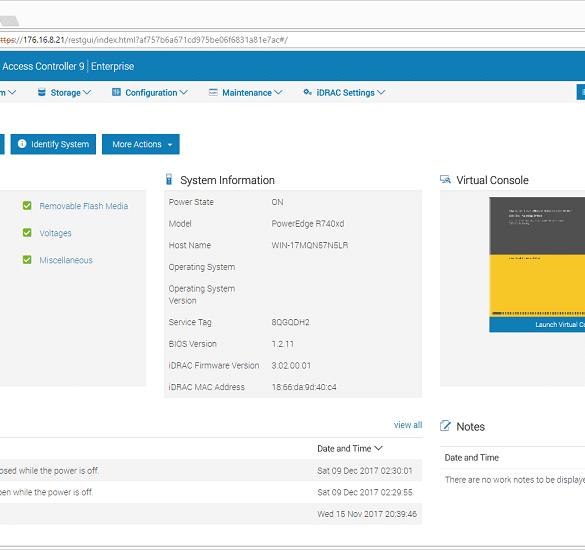The height and width of the screenshot is (550, 585).
Task: Click the BIOS Version value 1.2.11
Action: tap(282, 344)
